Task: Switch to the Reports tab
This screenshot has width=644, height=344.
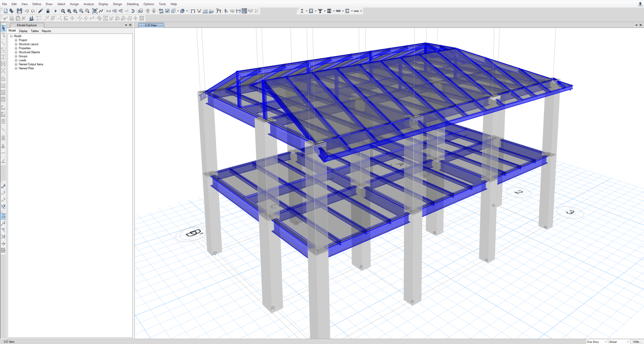Action: (46, 31)
